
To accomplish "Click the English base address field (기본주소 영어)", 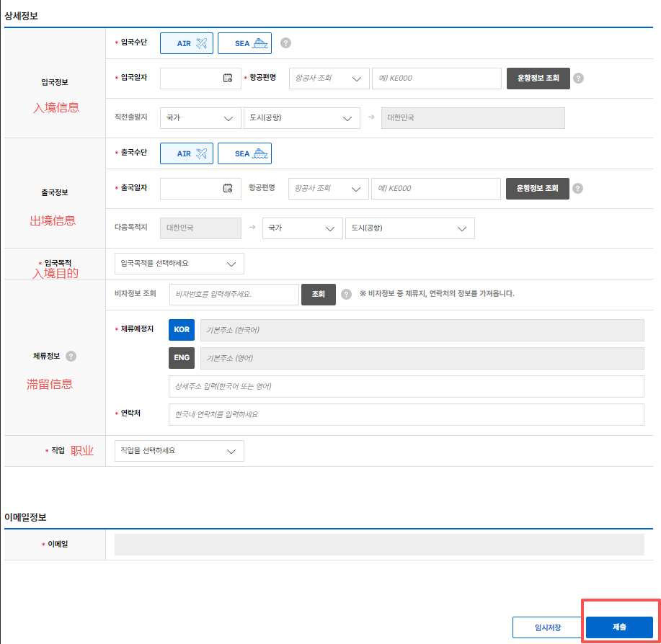I will (422, 359).
